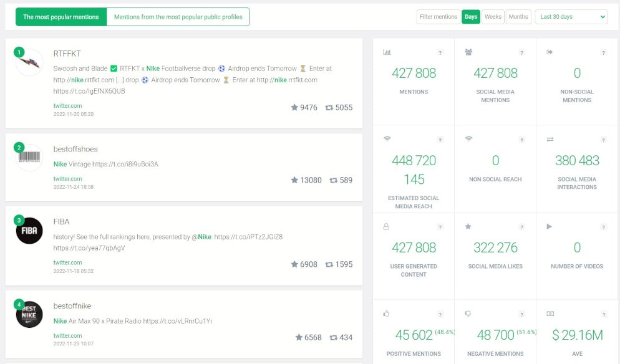The width and height of the screenshot is (620, 364).
Task: Open twitter.com link in bestoffnike mention
Action: tap(67, 335)
